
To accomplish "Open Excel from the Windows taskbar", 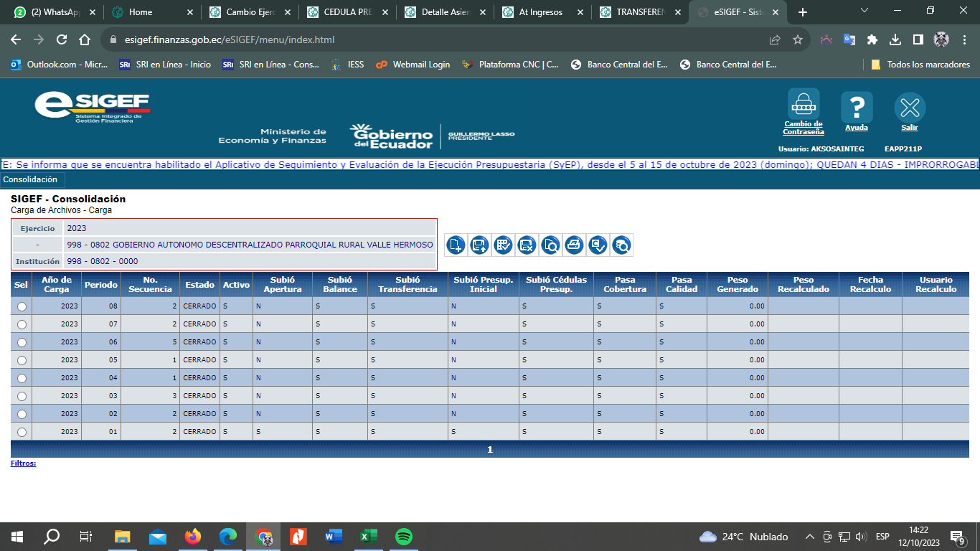I will 368,536.
